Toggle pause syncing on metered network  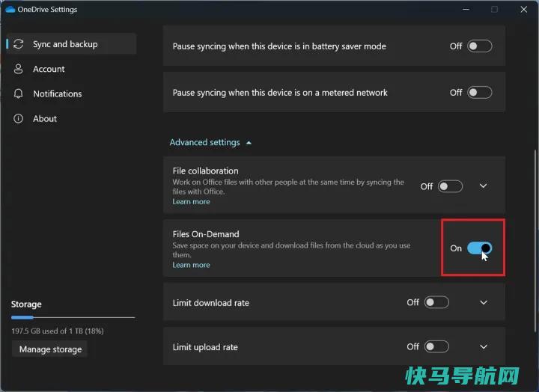point(480,93)
